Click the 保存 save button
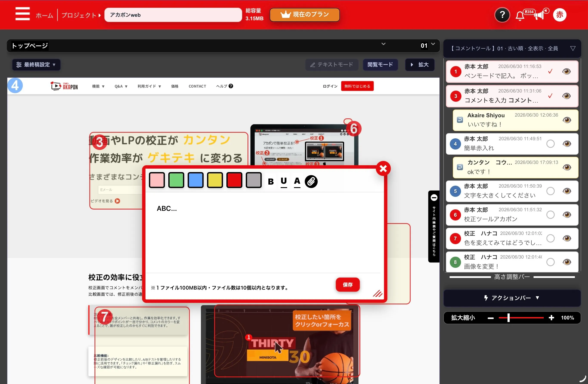588x384 pixels. coord(347,285)
